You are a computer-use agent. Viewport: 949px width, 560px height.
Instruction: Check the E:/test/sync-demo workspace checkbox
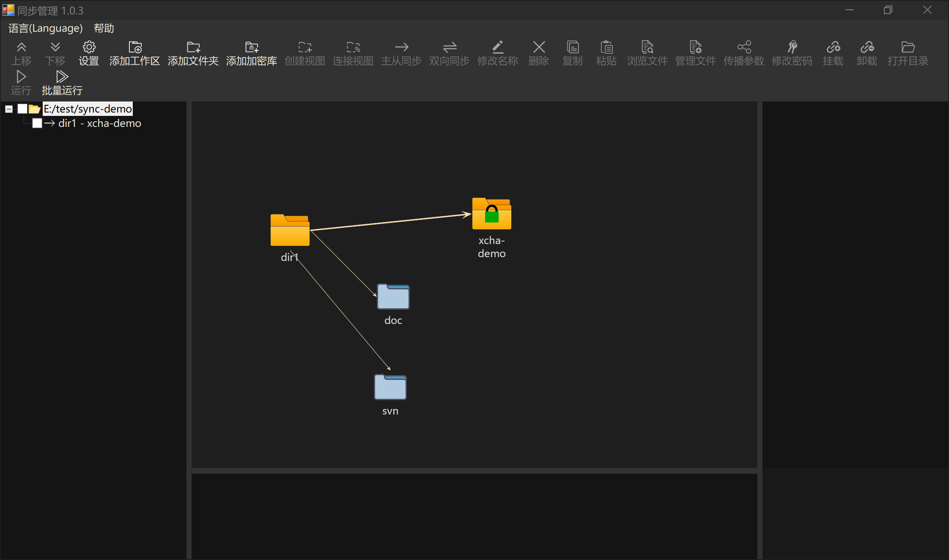tap(22, 109)
